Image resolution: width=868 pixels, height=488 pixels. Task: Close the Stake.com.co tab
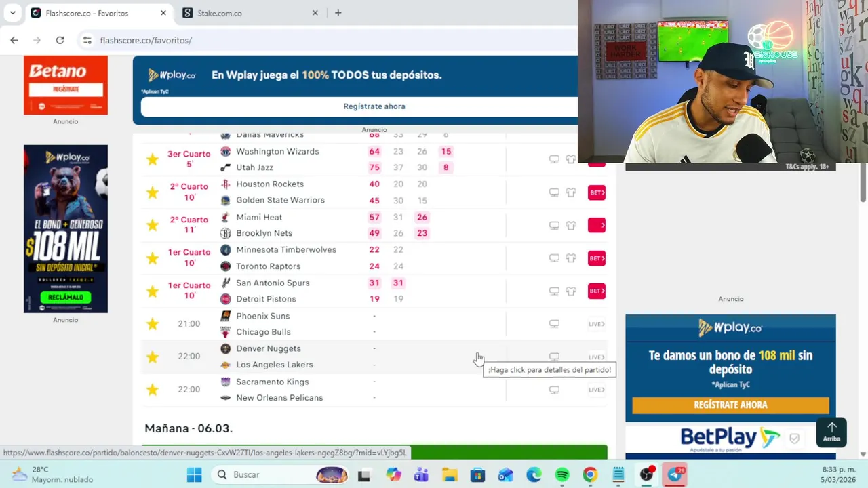tap(315, 13)
